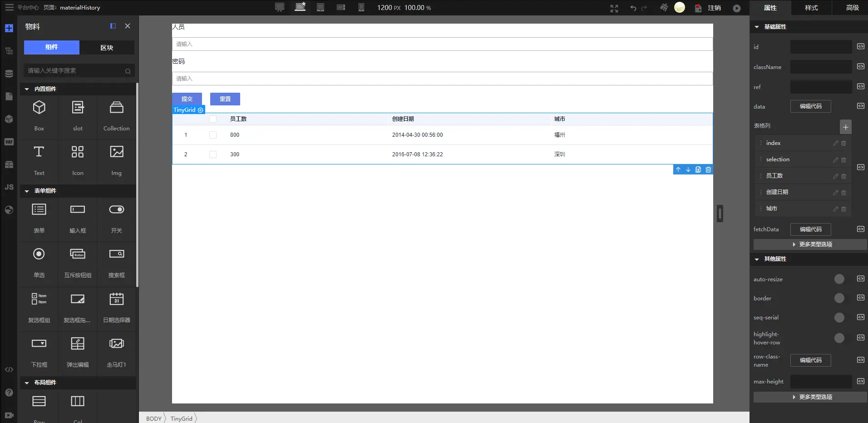Click the undo arrow in top toolbar

(633, 8)
